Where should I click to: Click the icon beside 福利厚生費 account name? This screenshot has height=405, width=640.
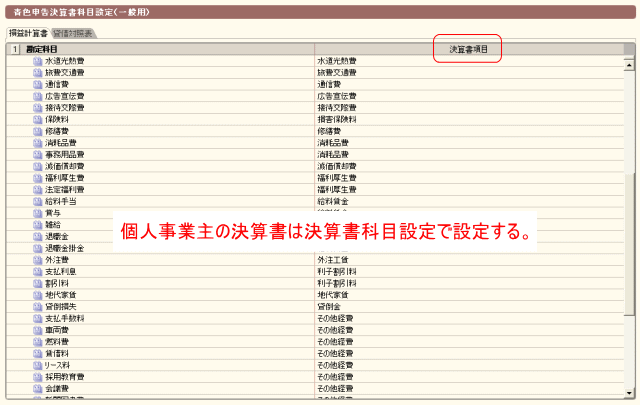[38, 178]
